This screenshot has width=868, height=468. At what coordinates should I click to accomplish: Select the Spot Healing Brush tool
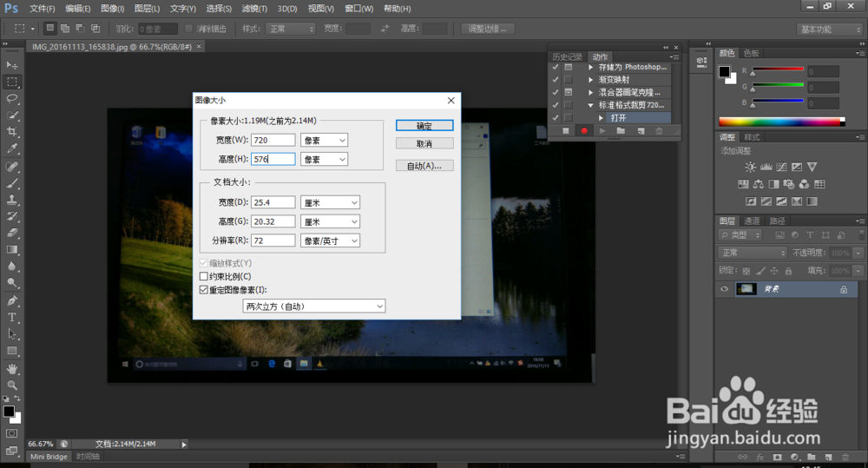11,167
